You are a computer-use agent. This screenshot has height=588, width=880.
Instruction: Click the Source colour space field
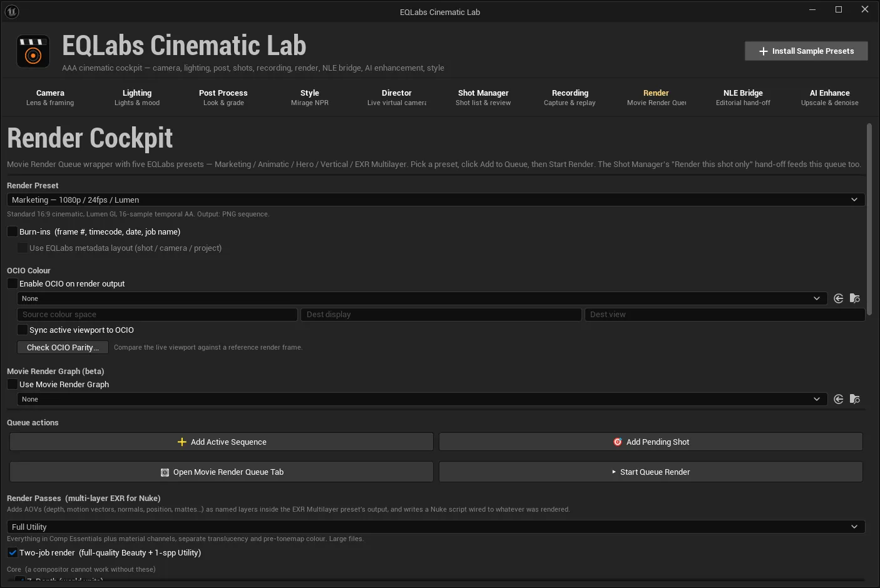pyautogui.click(x=157, y=314)
